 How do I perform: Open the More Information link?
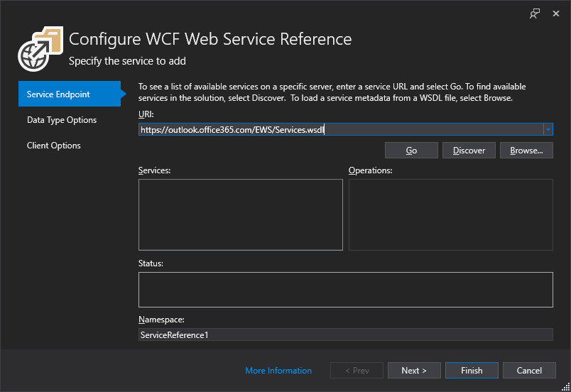[278, 370]
